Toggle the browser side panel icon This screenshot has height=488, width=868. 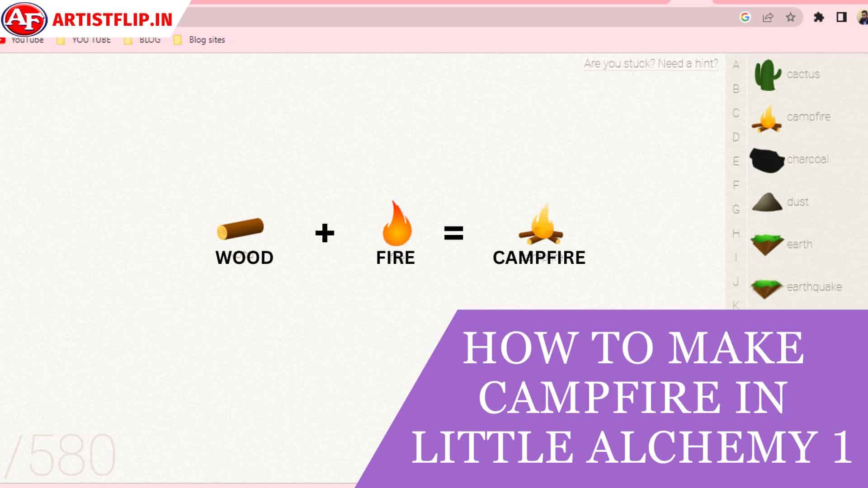[841, 17]
